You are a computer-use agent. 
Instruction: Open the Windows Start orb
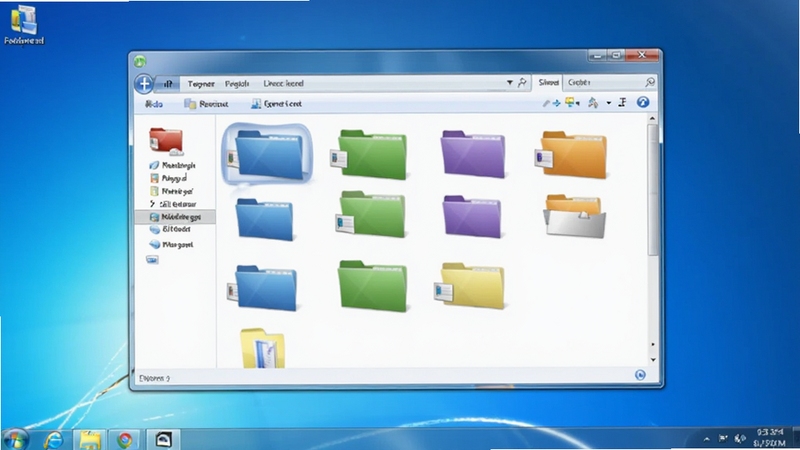(x=15, y=439)
